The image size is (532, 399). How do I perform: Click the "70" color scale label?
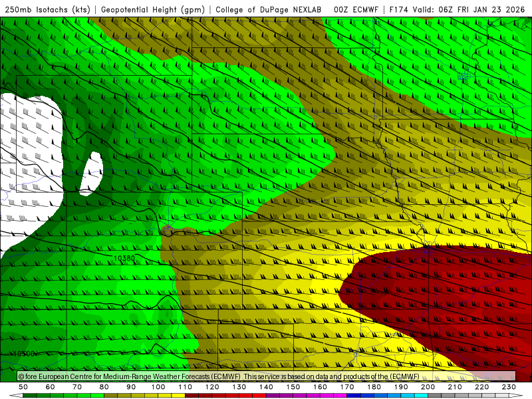[x=77, y=387]
